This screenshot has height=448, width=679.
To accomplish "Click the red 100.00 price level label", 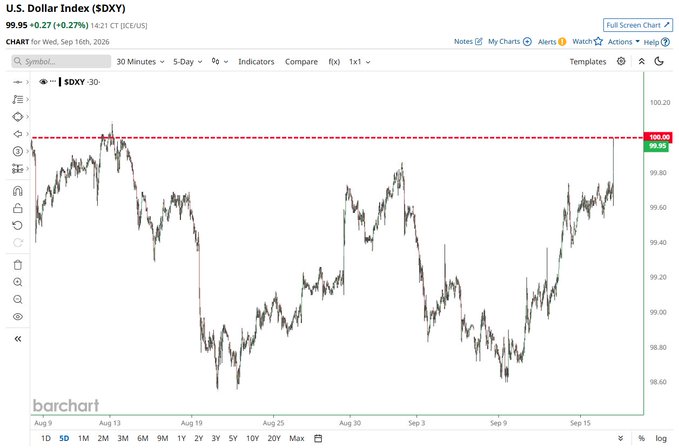I will click(x=659, y=137).
